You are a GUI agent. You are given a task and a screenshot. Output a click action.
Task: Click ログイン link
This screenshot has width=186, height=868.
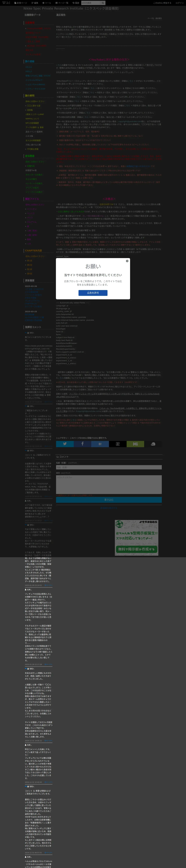point(180,3)
